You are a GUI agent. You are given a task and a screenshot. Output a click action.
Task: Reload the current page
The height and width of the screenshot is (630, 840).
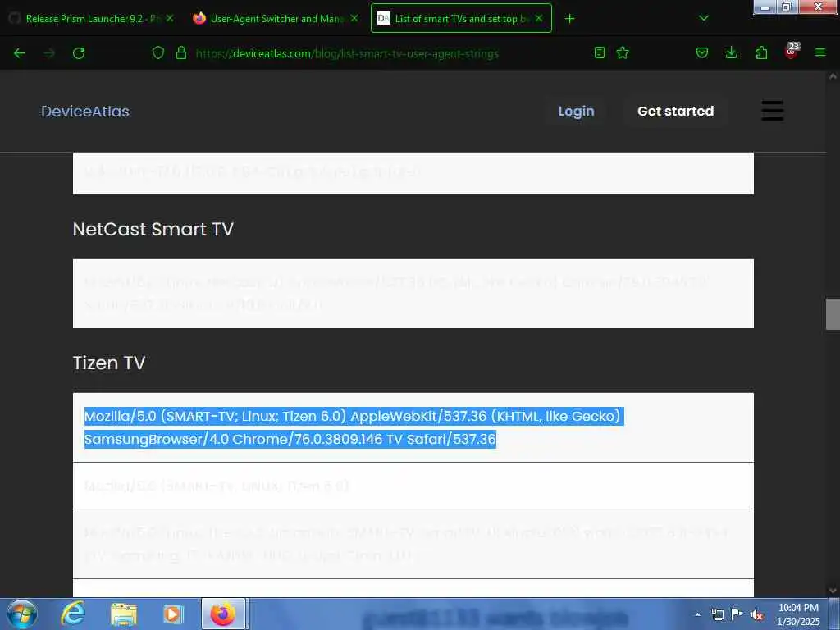point(79,53)
